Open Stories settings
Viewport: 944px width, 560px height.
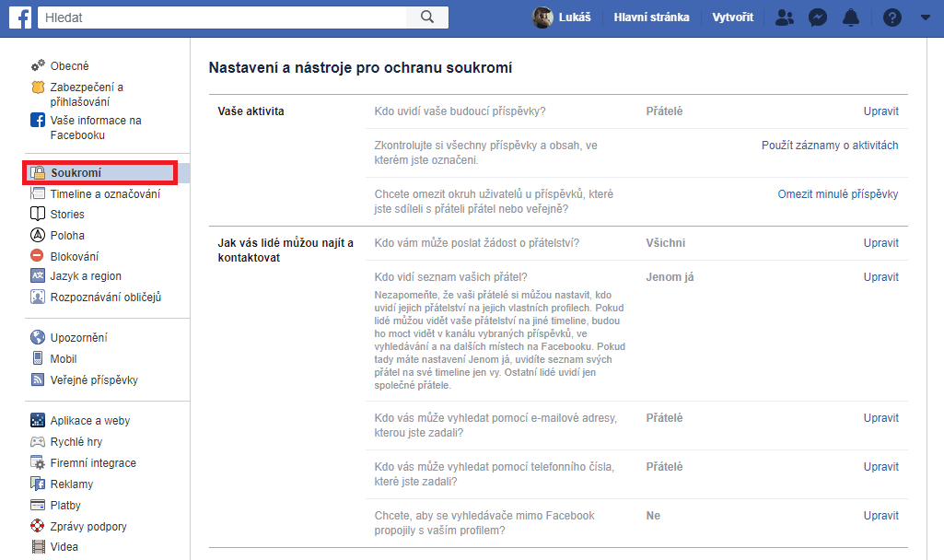[67, 215]
